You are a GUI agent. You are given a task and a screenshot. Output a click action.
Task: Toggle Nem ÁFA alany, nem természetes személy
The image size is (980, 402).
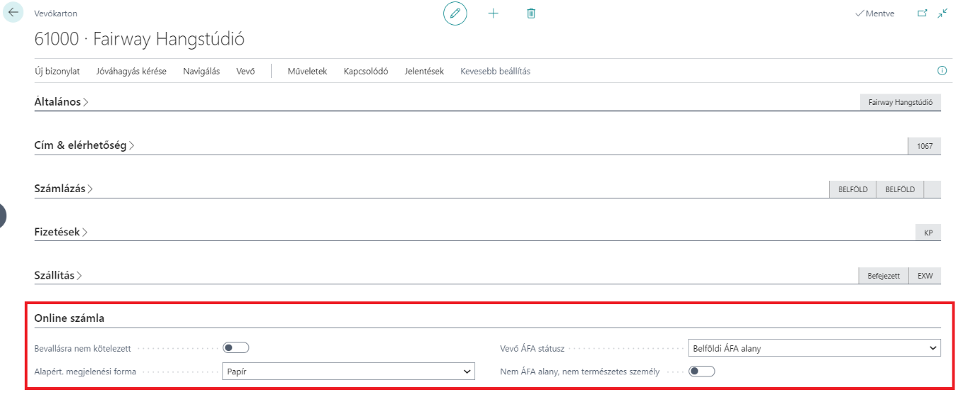pyautogui.click(x=702, y=371)
